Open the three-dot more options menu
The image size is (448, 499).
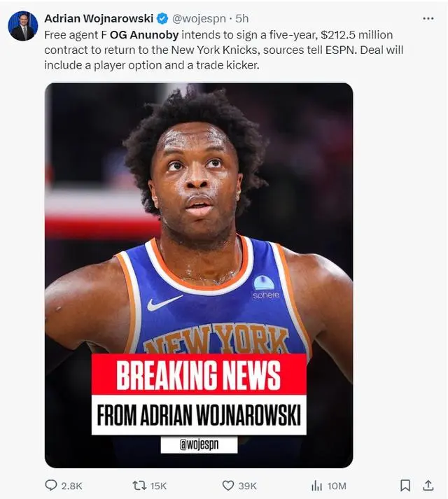pyautogui.click(x=428, y=18)
